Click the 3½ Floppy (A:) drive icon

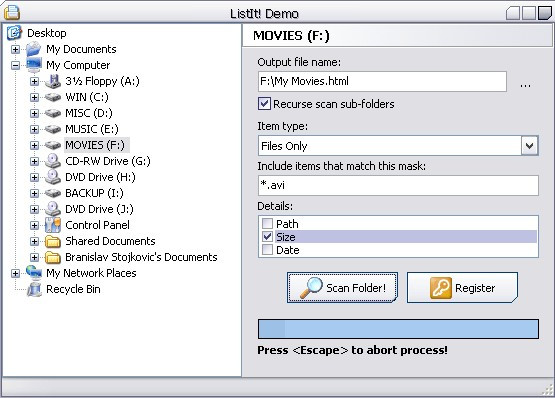[x=53, y=81]
